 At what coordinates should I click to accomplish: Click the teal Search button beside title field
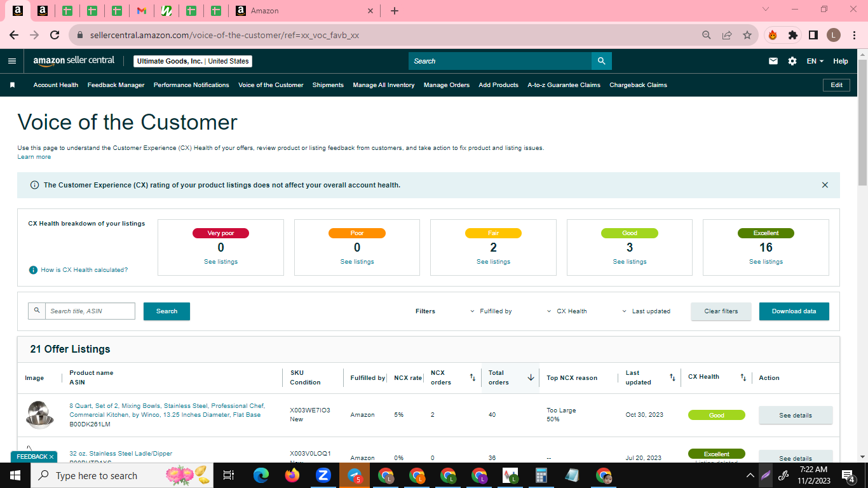point(166,311)
